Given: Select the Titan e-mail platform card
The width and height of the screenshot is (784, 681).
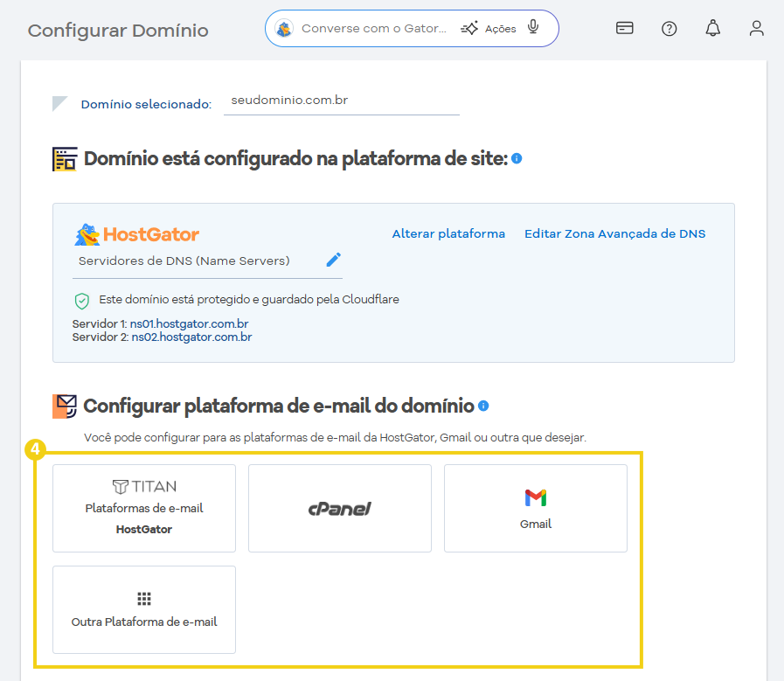Looking at the screenshot, I should pyautogui.click(x=143, y=508).
